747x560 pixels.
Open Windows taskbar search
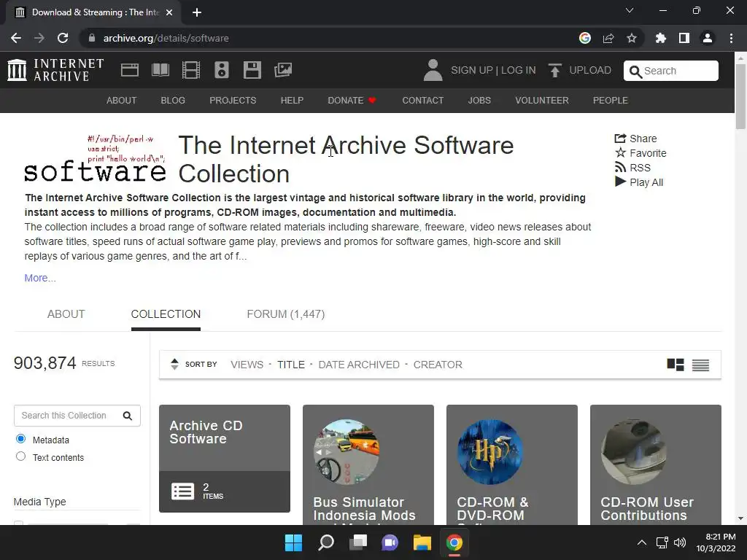coord(326,542)
